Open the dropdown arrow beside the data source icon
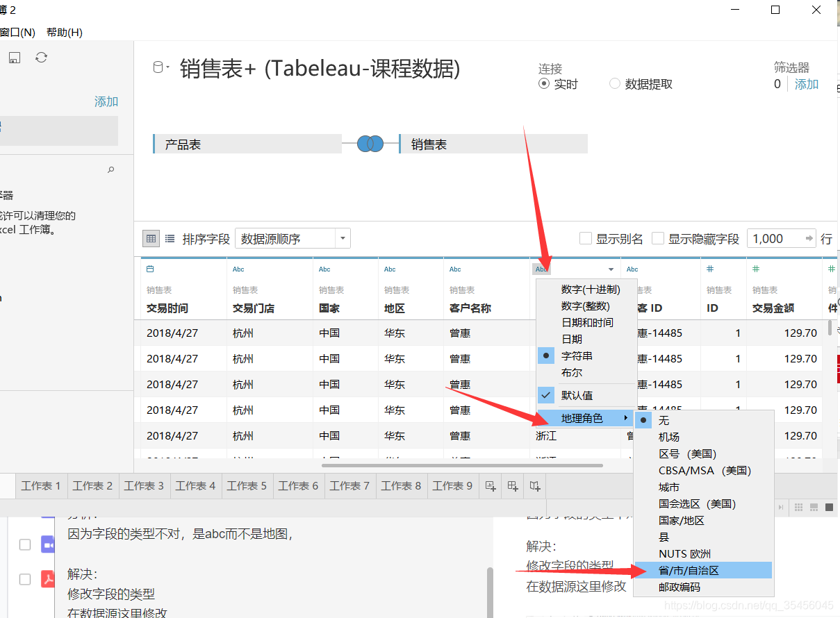 [x=167, y=68]
